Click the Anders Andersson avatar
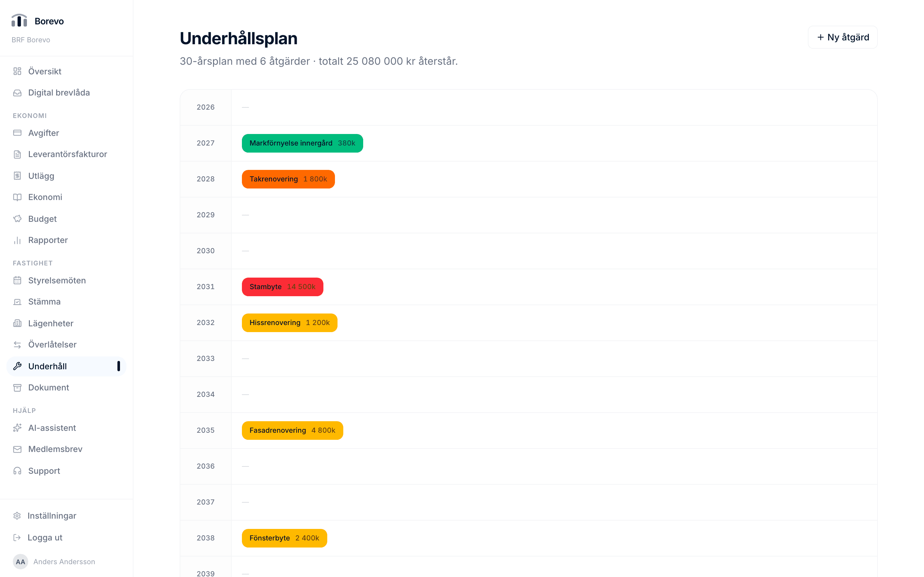Screen dimensions: 924x577 (21, 562)
